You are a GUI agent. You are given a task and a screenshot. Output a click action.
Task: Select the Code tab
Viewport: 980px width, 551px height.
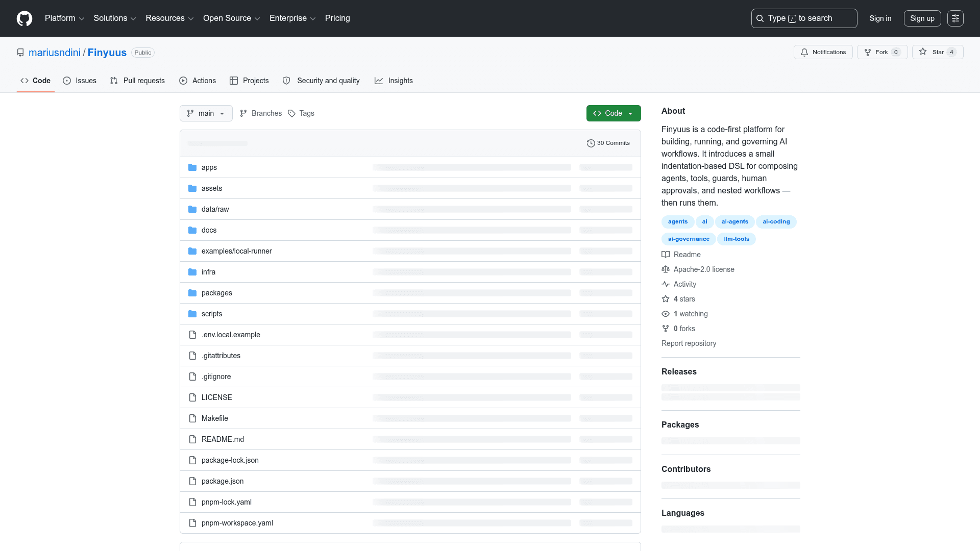coord(35,81)
